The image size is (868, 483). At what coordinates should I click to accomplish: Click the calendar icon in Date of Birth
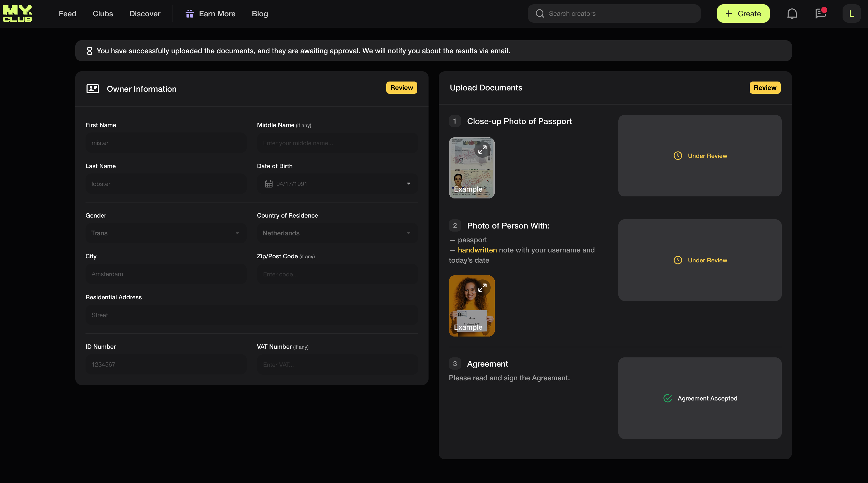coord(268,184)
